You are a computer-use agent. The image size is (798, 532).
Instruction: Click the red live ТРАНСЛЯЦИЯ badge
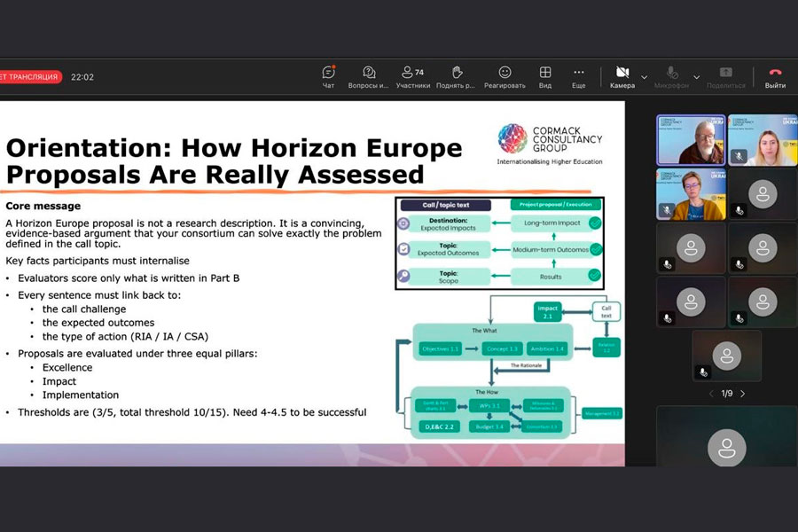31,77
